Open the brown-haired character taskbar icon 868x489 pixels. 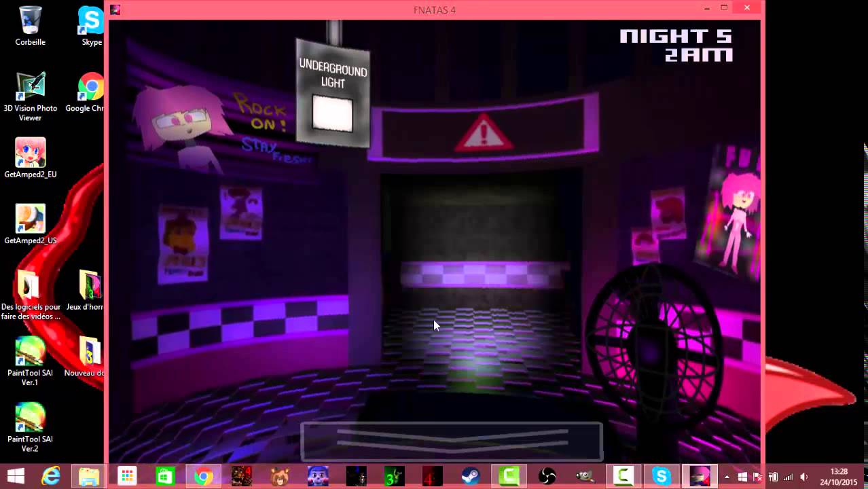pyautogui.click(x=280, y=476)
